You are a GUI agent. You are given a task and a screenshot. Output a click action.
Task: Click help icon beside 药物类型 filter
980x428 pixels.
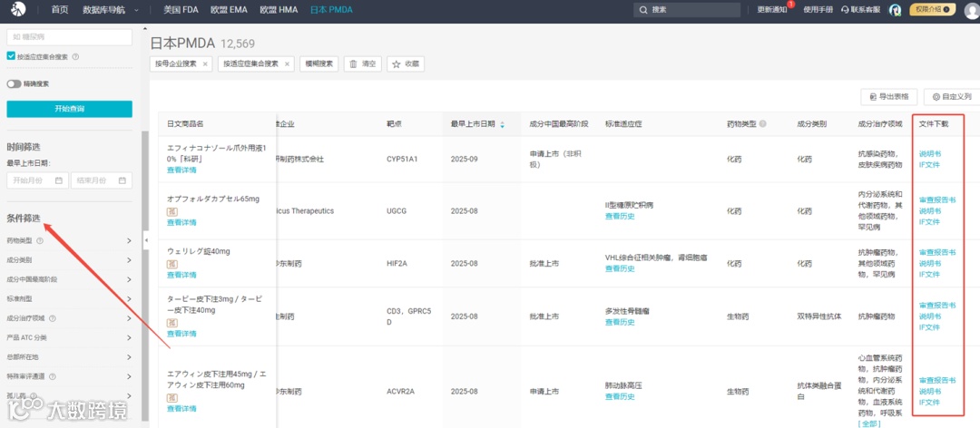click(40, 240)
